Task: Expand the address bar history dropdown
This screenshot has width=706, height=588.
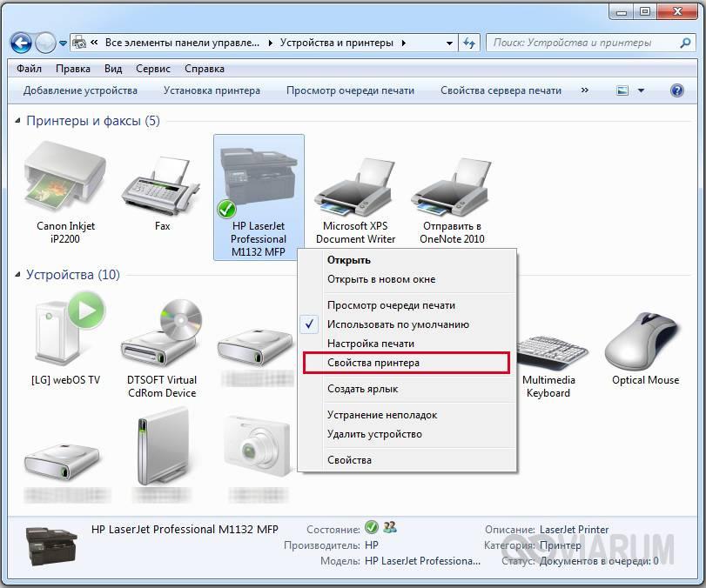Action: coord(449,43)
